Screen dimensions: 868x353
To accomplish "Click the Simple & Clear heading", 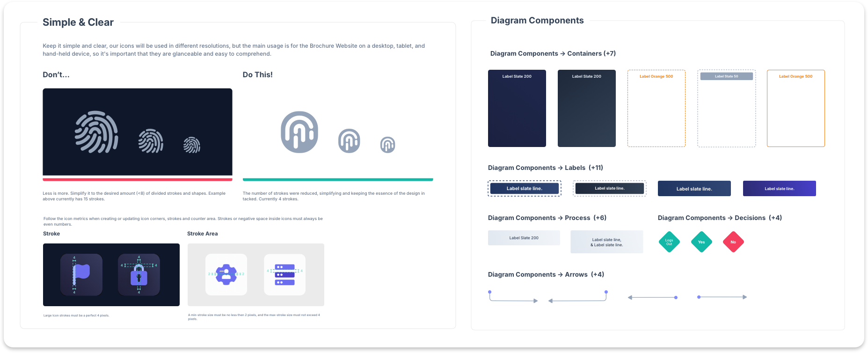I will [x=78, y=22].
